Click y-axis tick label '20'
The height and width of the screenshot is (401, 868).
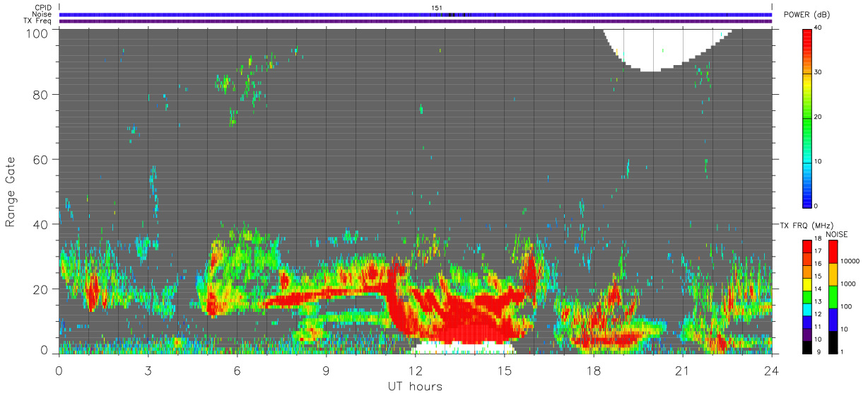click(41, 289)
